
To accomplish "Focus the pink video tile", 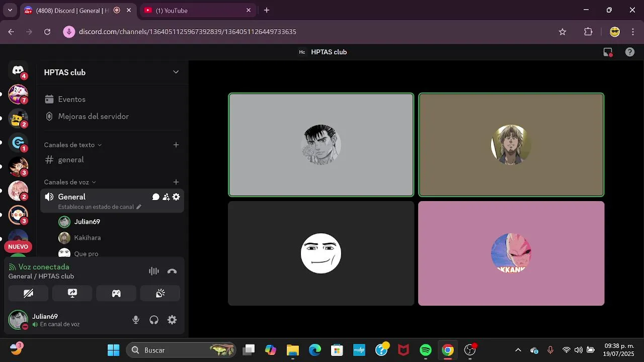I will point(511,253).
